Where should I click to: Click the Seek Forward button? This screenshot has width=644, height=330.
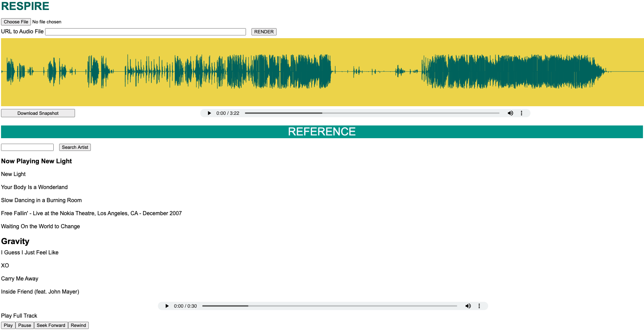pyautogui.click(x=51, y=325)
